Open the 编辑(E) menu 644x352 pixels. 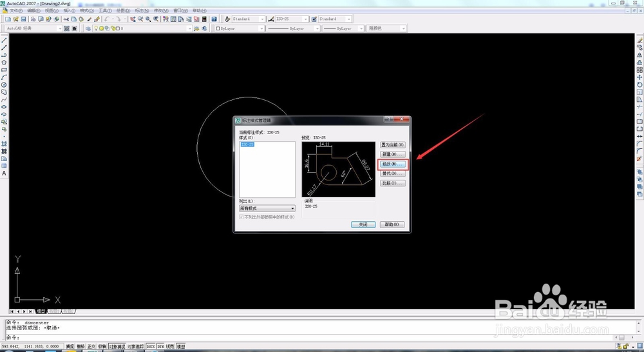click(33, 11)
